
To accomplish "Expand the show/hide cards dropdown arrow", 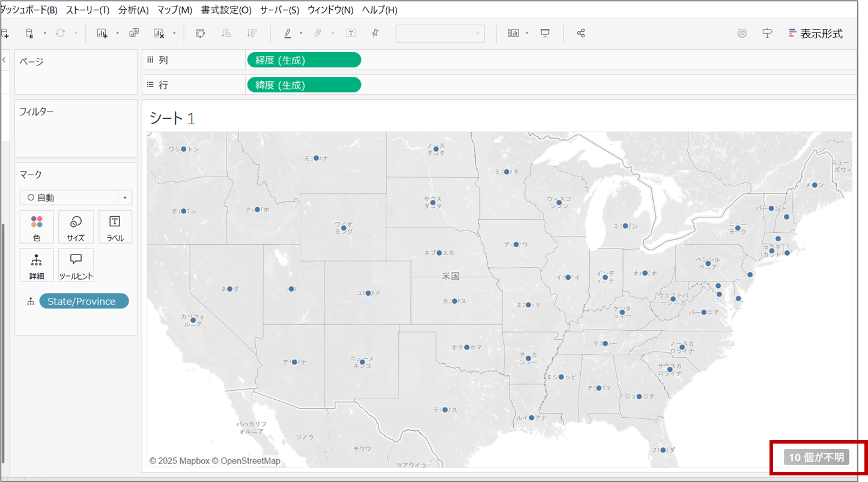I will click(527, 34).
